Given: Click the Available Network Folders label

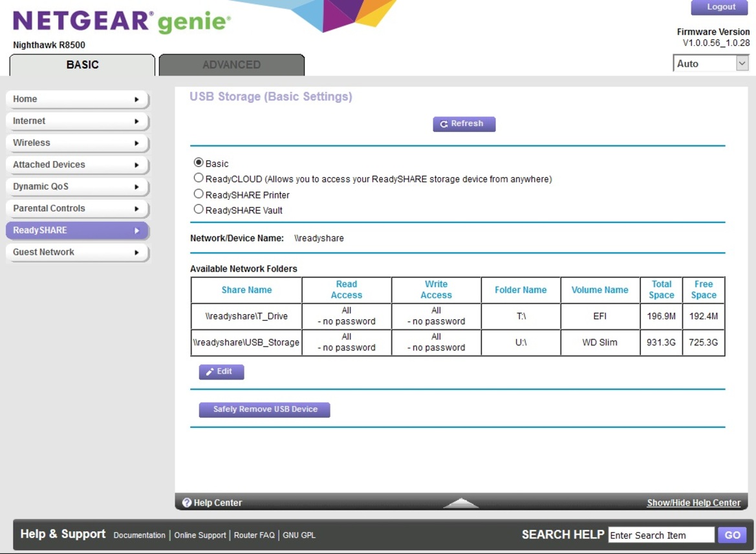Looking at the screenshot, I should click(243, 269).
